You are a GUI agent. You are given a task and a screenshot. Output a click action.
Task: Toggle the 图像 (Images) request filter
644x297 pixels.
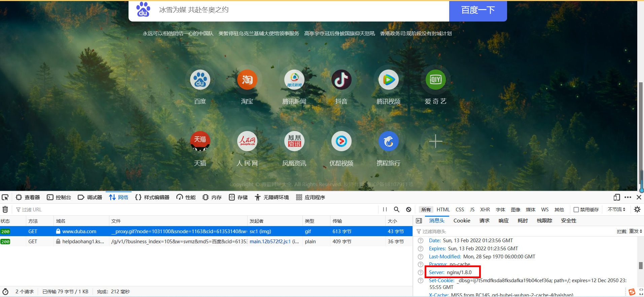515,210
